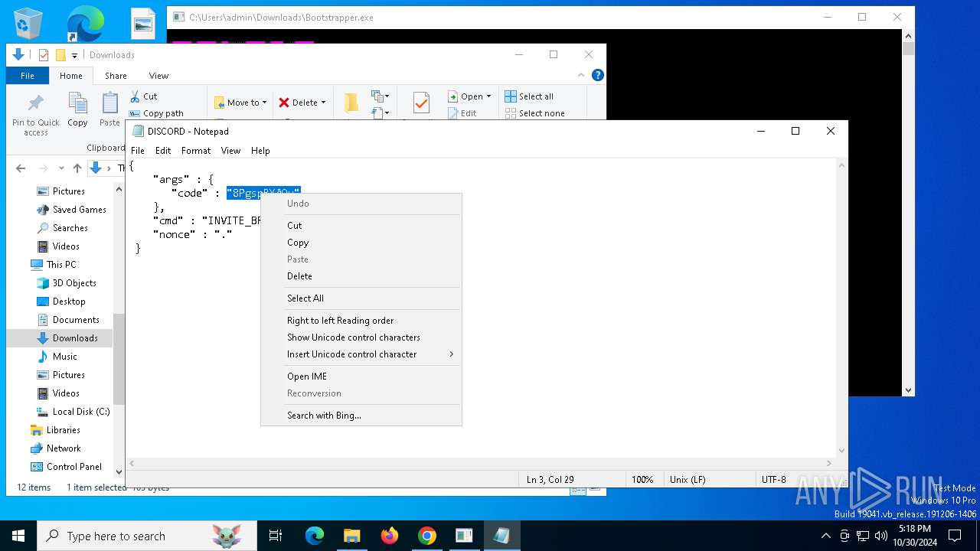
Task: Click Select all in Explorer ribbon
Action: click(x=529, y=96)
